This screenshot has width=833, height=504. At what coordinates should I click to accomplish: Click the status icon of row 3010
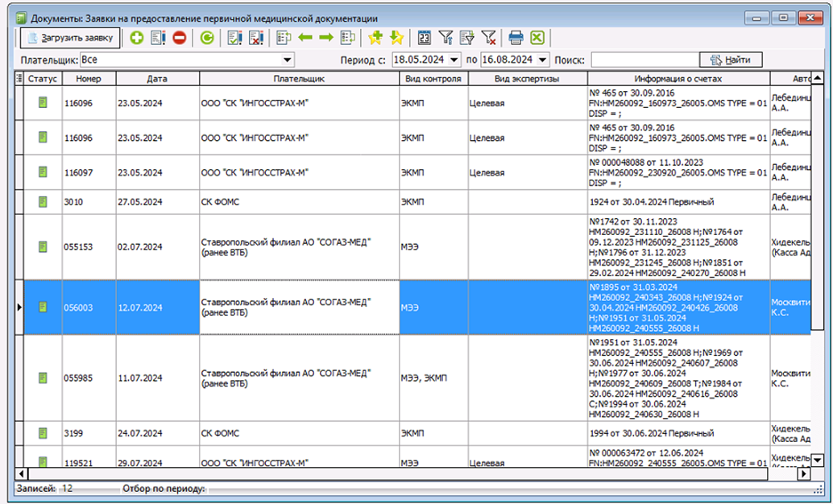[x=43, y=202]
